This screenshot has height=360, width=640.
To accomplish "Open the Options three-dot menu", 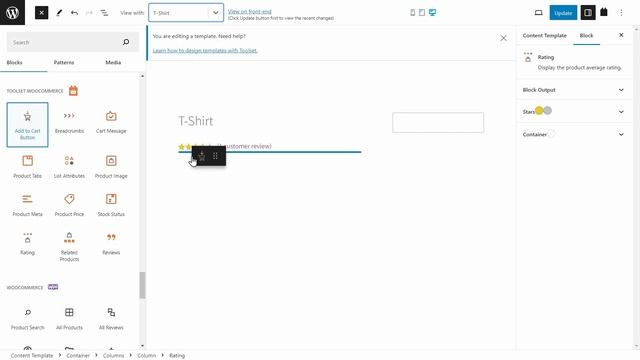I will 621,13.
